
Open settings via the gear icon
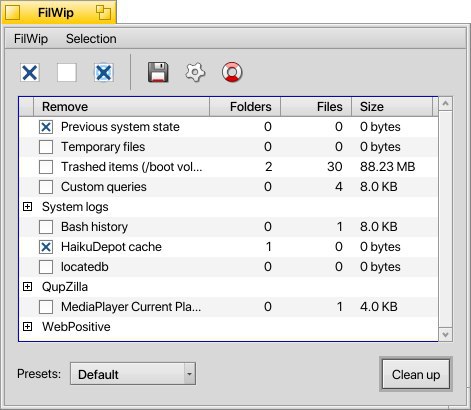click(x=195, y=72)
